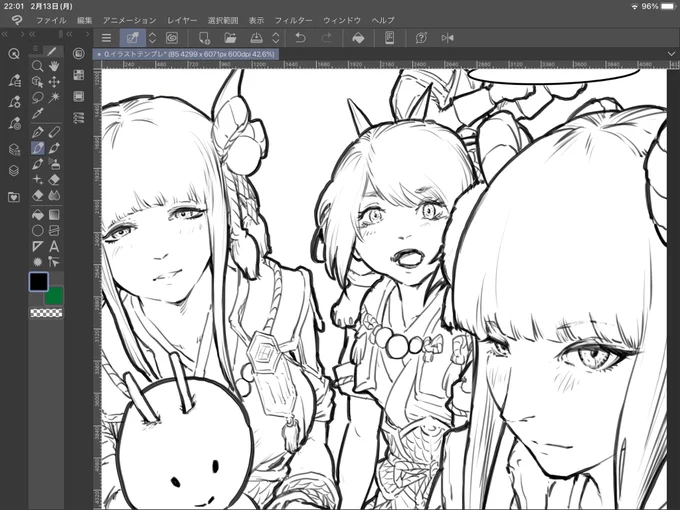
Task: Open the フィルター menu
Action: coord(293,20)
